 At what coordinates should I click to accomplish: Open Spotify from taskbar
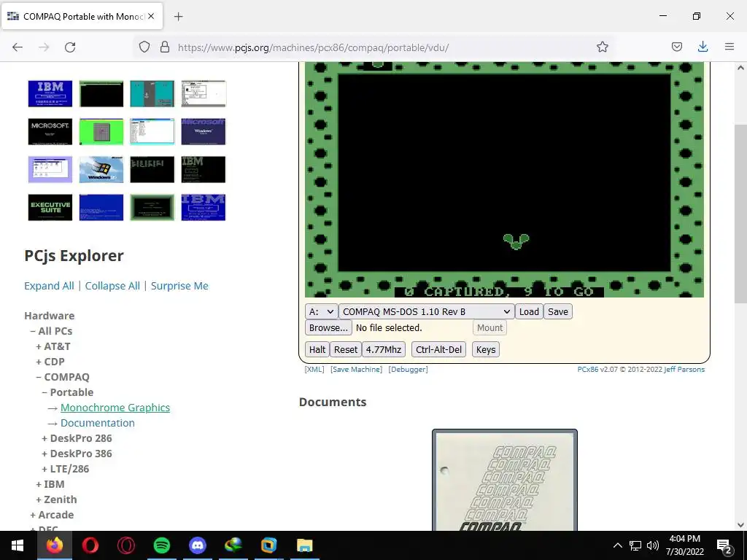click(161, 545)
